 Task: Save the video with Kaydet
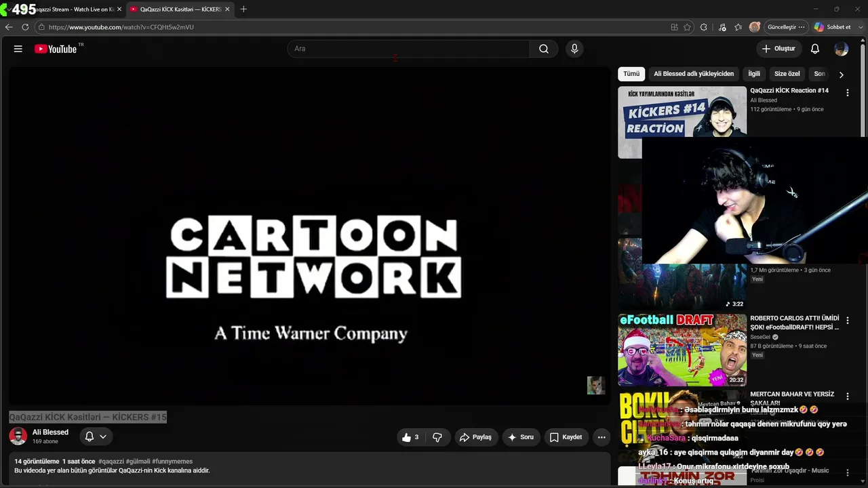coord(566,437)
